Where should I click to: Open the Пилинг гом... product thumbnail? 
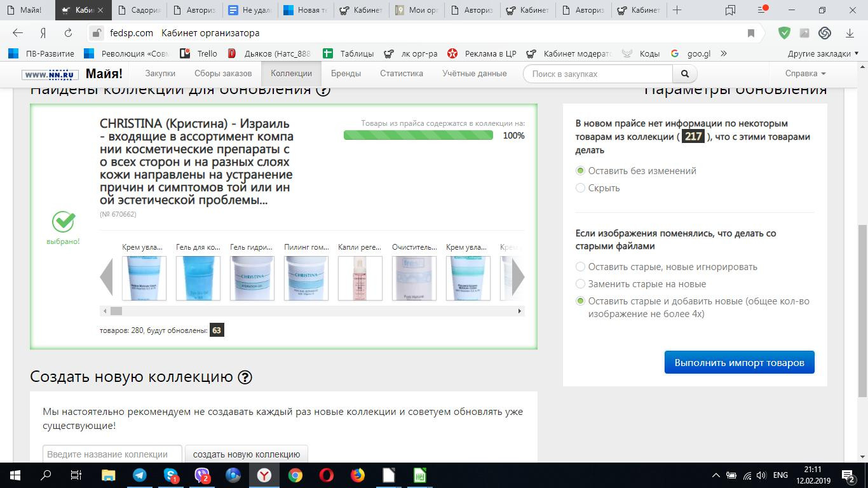(x=306, y=278)
